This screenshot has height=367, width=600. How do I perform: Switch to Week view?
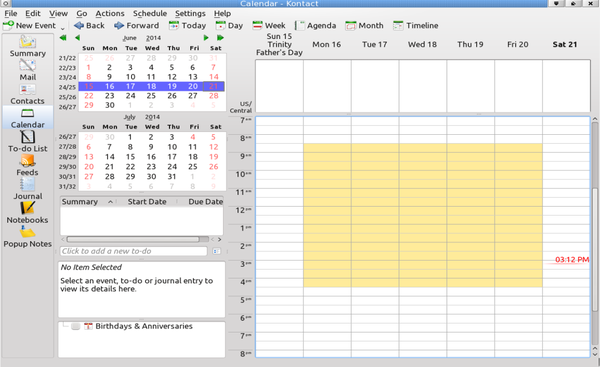[x=269, y=26]
